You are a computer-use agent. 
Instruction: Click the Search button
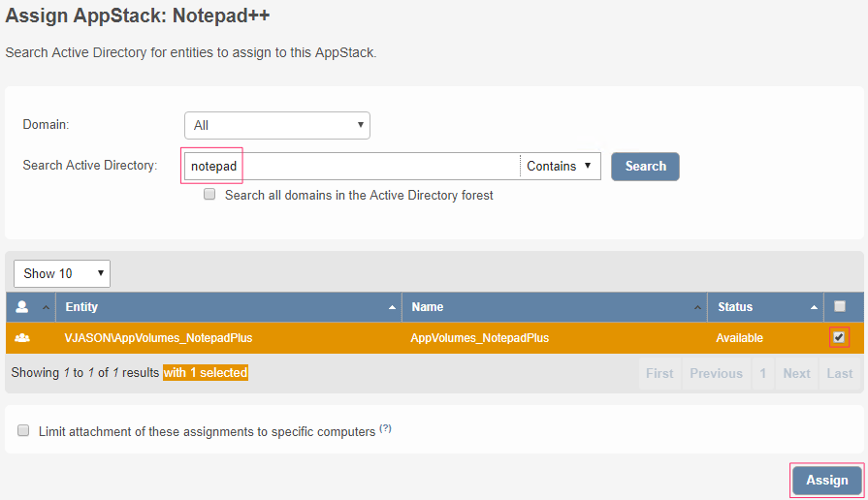coord(645,167)
